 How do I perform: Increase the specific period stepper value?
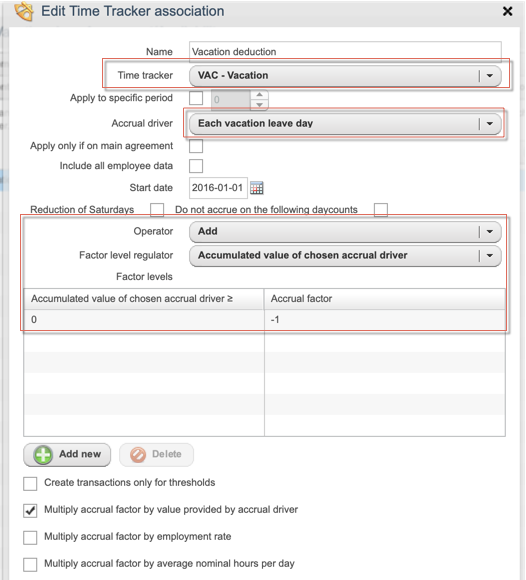pos(259,95)
